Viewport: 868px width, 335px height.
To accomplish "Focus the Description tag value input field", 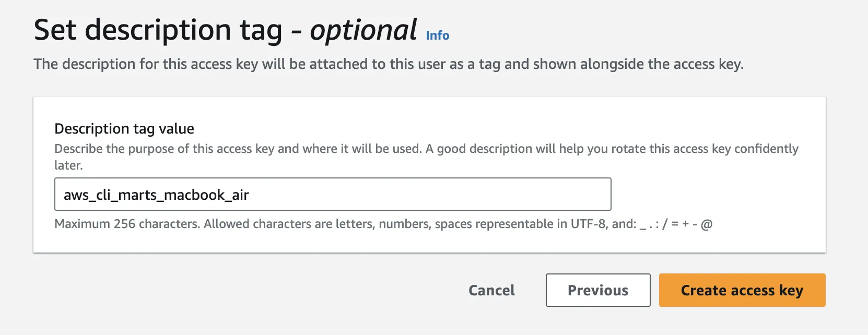I will 418,195.
